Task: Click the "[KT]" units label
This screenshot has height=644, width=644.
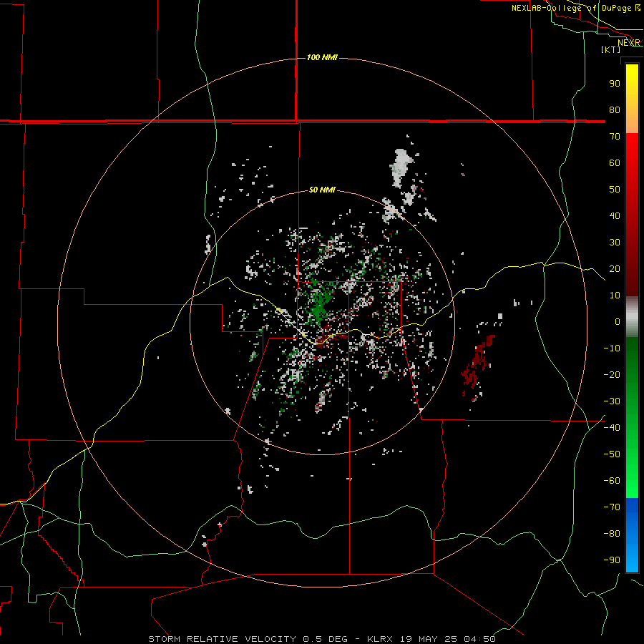Action: tap(611, 49)
